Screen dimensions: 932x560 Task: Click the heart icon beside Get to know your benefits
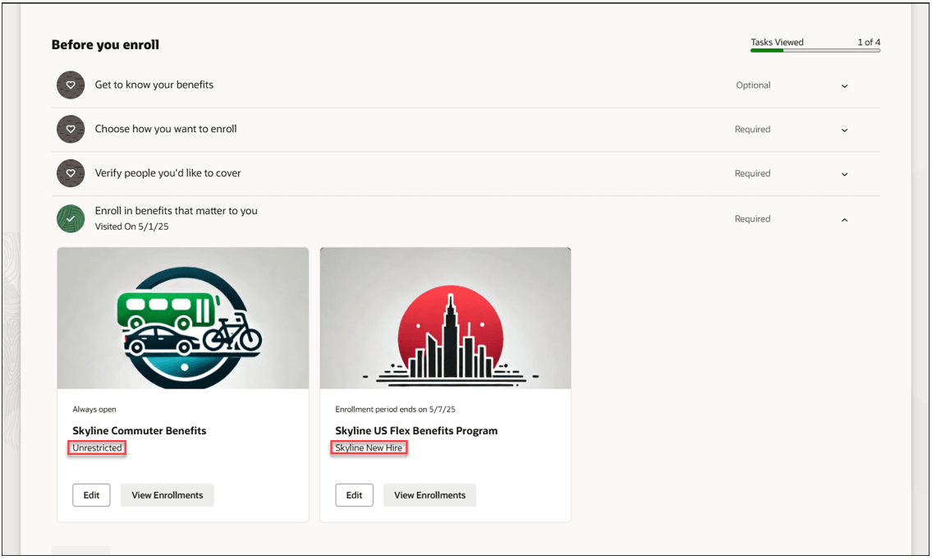click(x=71, y=85)
